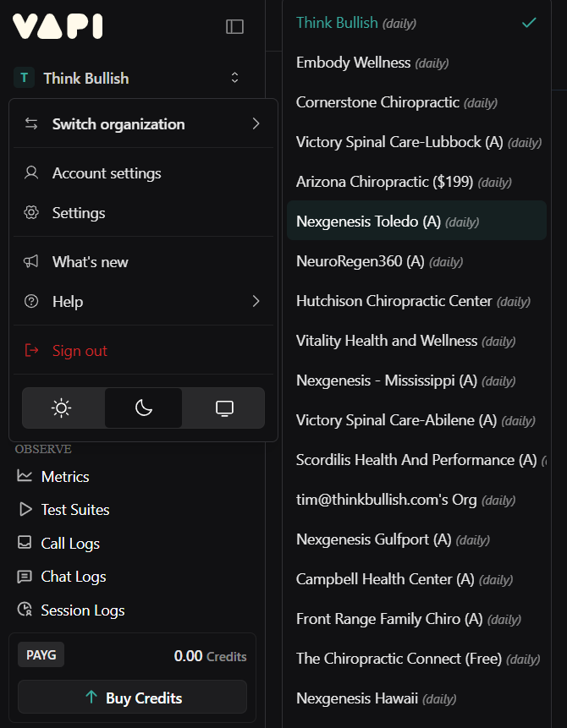Select system theme monitor toggle
The image size is (567, 728).
coord(224,408)
